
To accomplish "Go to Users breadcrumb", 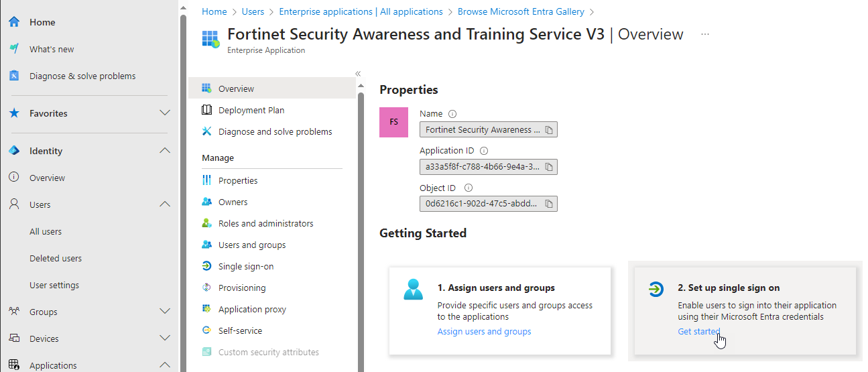I will [x=253, y=11].
